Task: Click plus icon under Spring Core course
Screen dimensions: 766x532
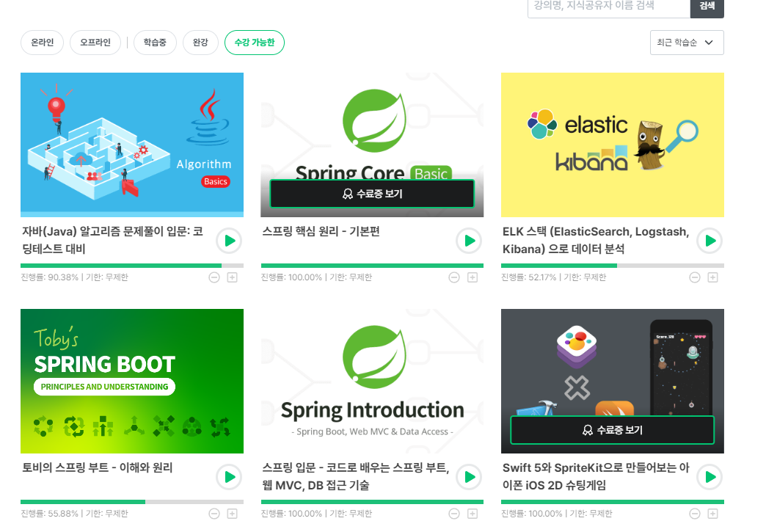Action: [473, 277]
